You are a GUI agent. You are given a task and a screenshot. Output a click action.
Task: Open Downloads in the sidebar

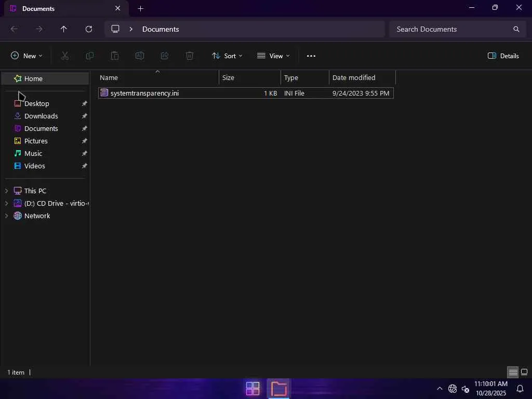click(41, 116)
